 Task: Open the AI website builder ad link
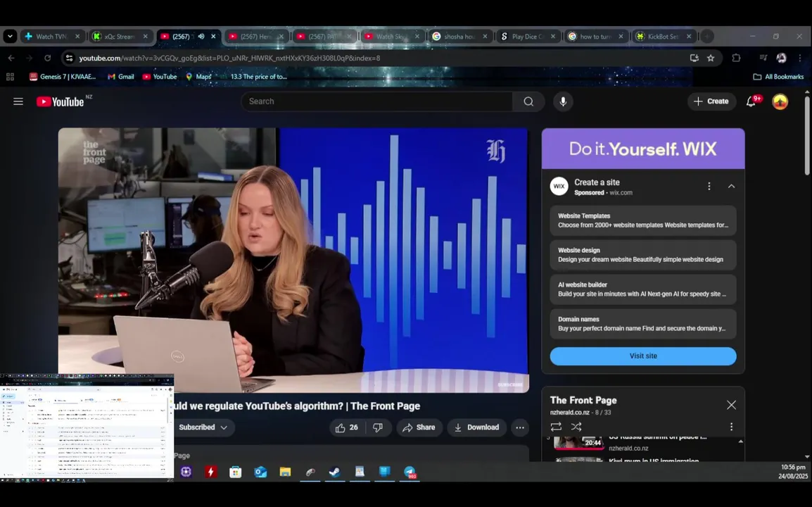pos(643,289)
